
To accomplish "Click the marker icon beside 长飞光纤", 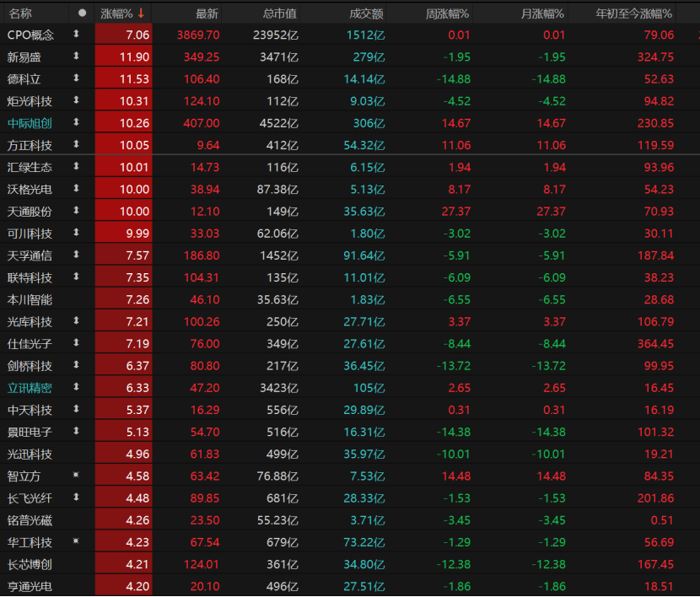I will pos(76,498).
